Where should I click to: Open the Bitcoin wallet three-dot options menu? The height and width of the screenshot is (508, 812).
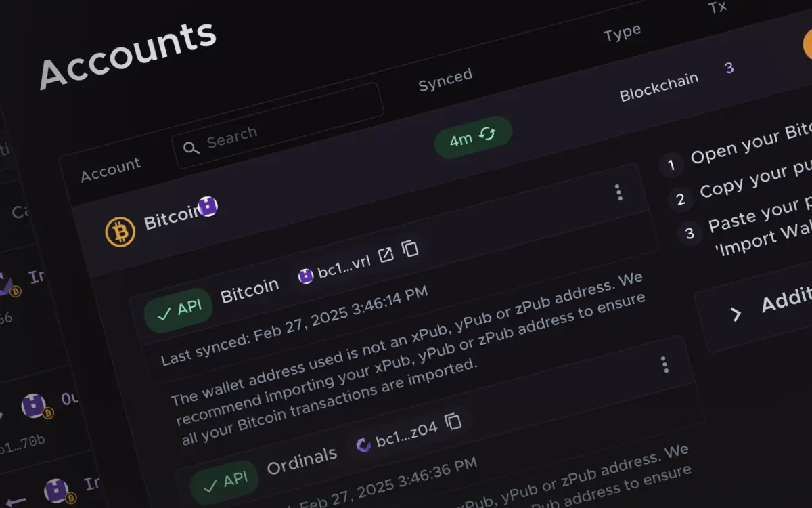[x=664, y=365]
